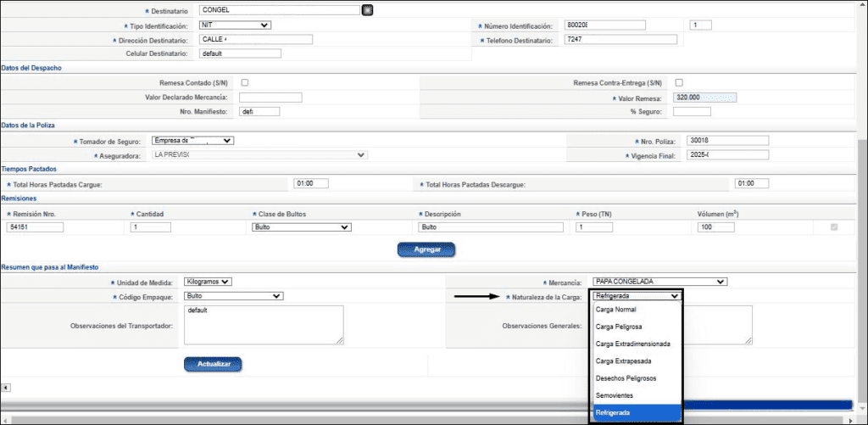868x425 pixels.
Task: Expand the Tomador de Seguro dropdown
Action: 192,141
